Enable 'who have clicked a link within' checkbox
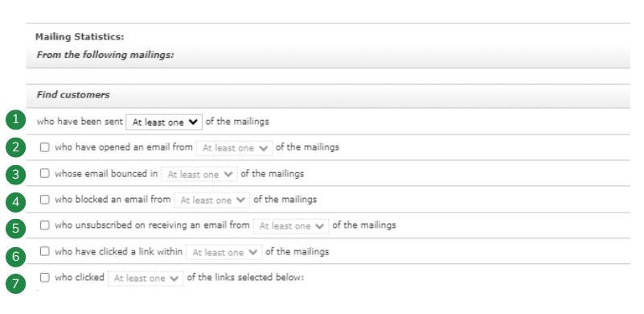 45,251
